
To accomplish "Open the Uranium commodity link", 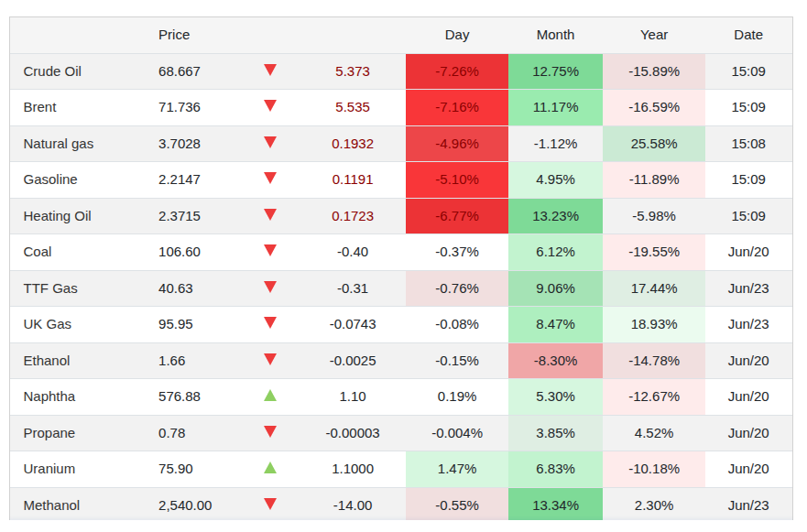I will pyautogui.click(x=49, y=469).
